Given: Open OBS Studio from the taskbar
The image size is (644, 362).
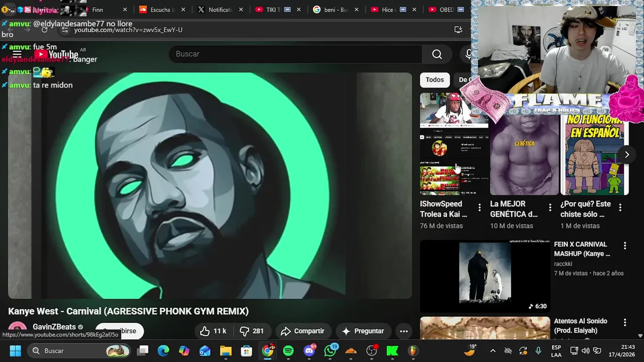Looking at the screenshot, I should tap(372, 351).
